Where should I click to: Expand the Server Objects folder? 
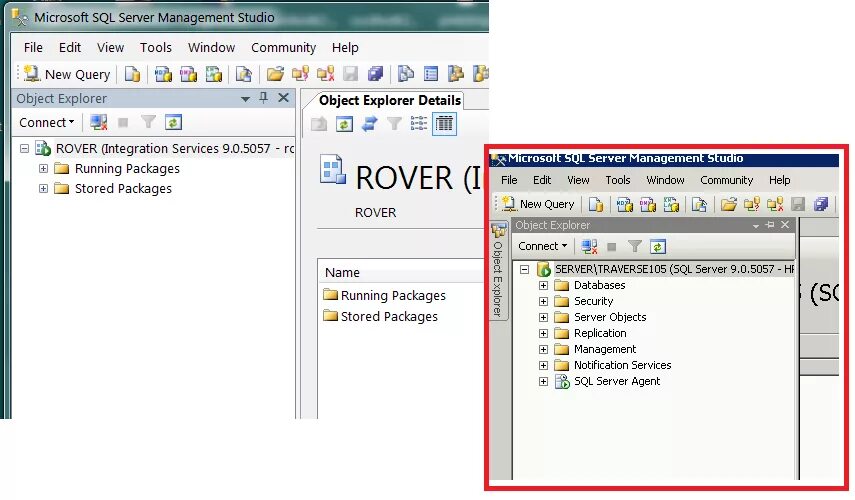tap(543, 317)
